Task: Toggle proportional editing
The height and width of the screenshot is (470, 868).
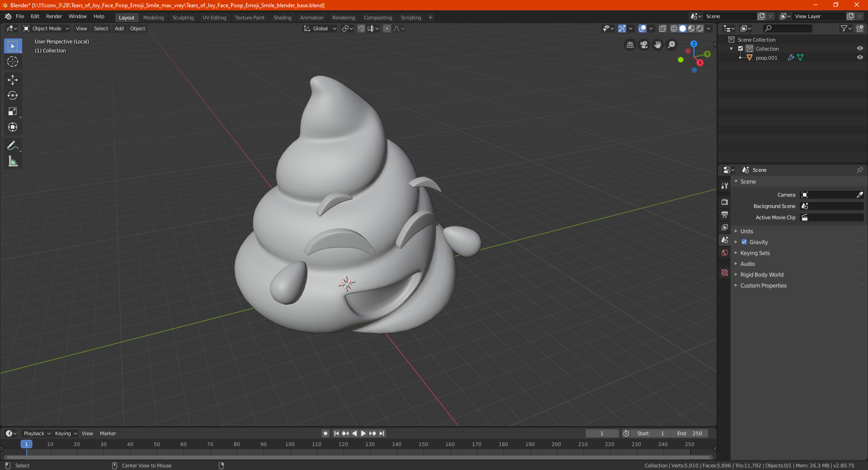Action: (387, 28)
